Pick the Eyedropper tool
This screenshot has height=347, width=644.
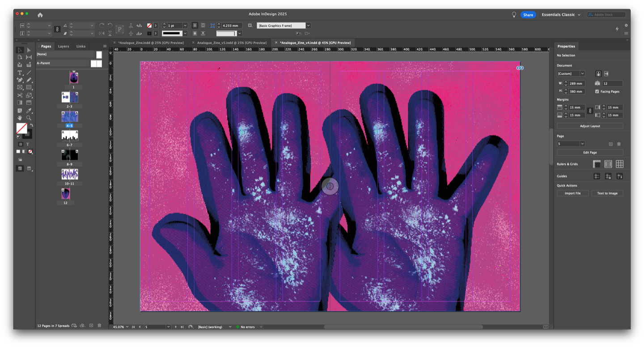point(29,111)
